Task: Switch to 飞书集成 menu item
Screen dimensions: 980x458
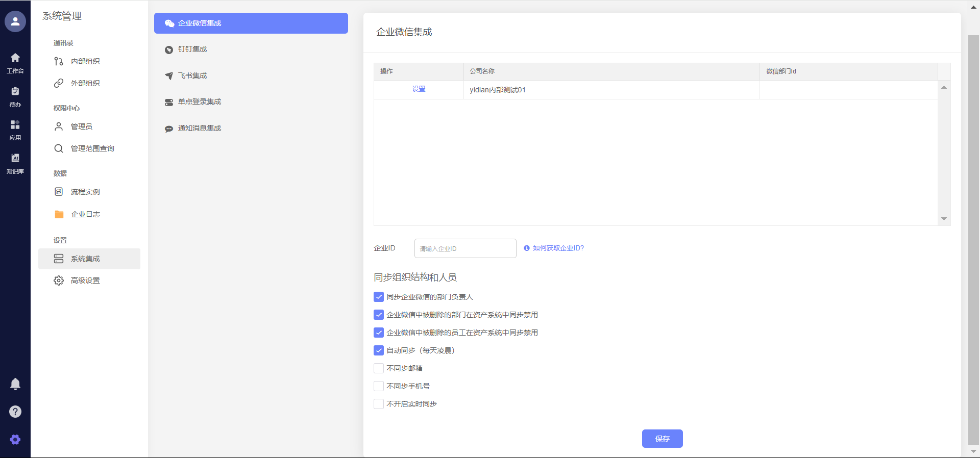Action: [x=192, y=75]
